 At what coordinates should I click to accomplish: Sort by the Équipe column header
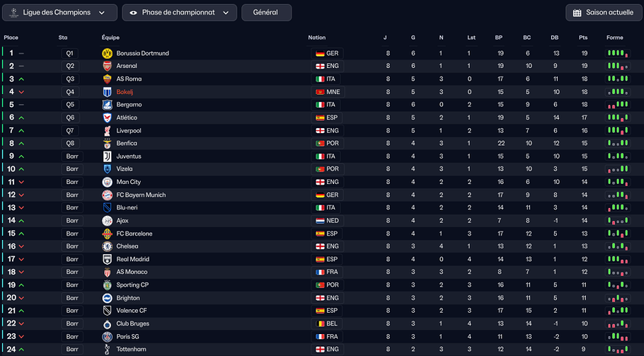point(110,38)
